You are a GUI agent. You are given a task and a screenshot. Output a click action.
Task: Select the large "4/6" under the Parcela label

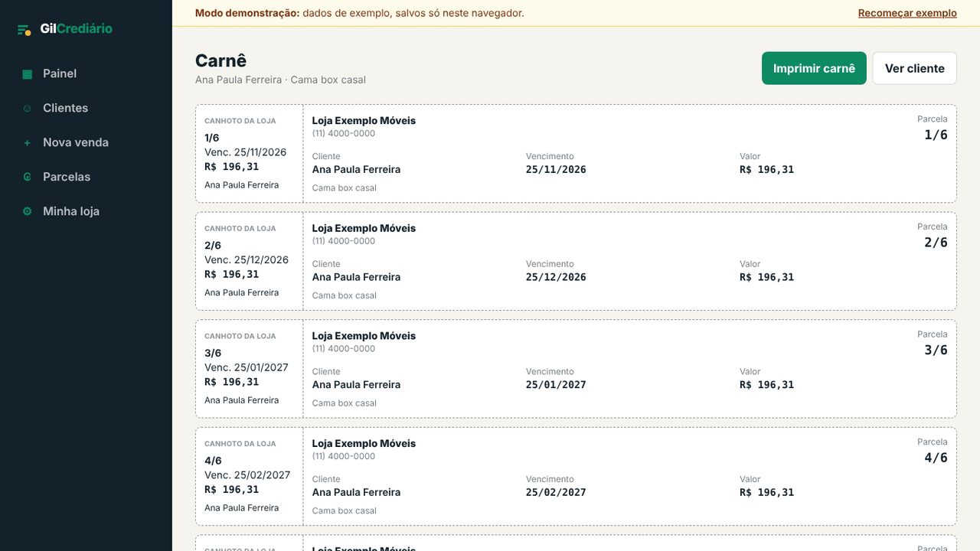[x=936, y=458]
